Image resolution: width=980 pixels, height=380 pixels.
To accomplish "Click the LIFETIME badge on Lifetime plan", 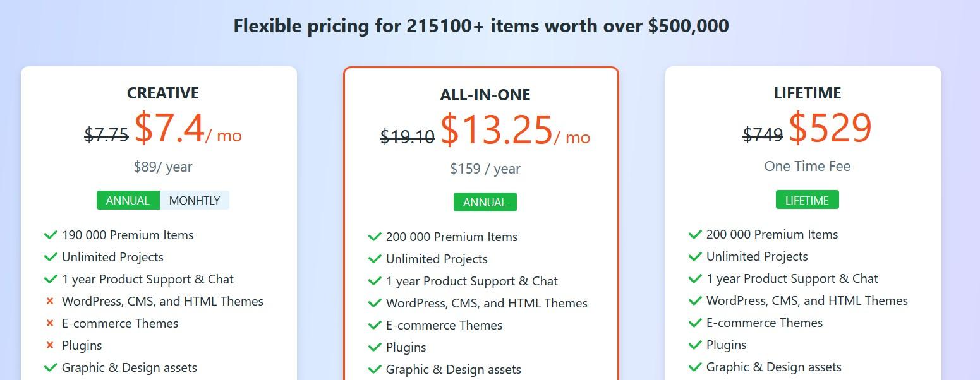I will pos(807,200).
